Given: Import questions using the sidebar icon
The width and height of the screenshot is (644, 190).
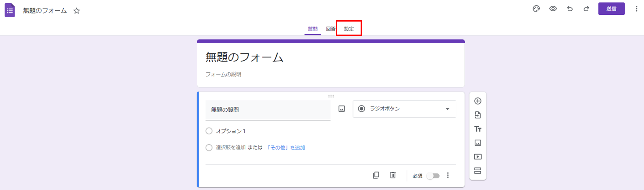Looking at the screenshot, I should pos(478,115).
